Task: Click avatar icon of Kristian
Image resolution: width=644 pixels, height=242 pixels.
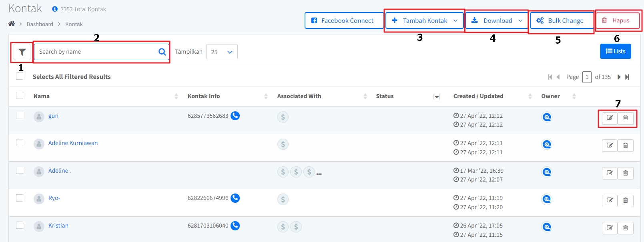Action: pos(39,227)
